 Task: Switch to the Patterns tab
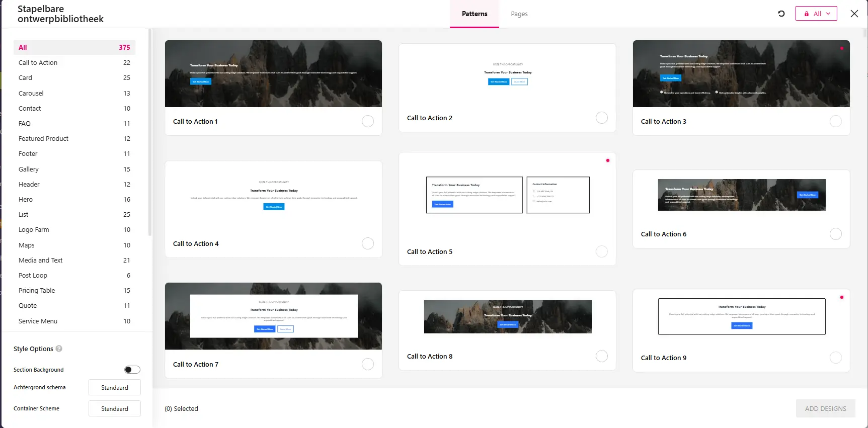pyautogui.click(x=475, y=14)
